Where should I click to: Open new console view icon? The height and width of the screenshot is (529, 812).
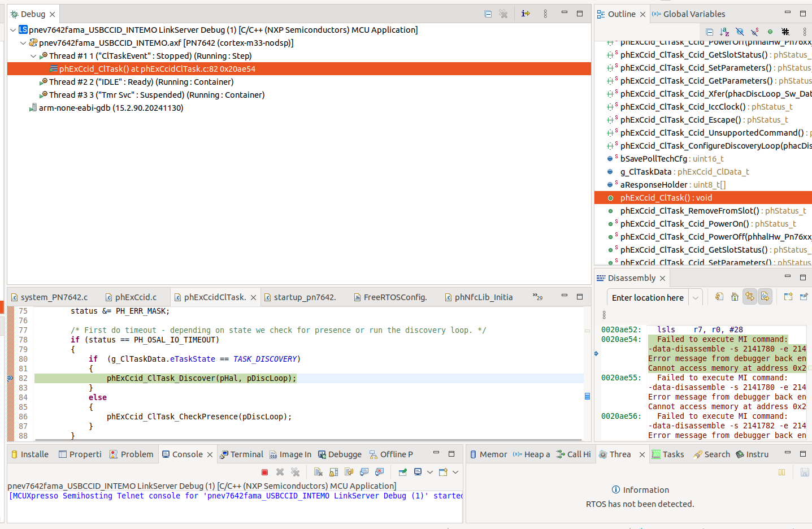pyautogui.click(x=443, y=472)
